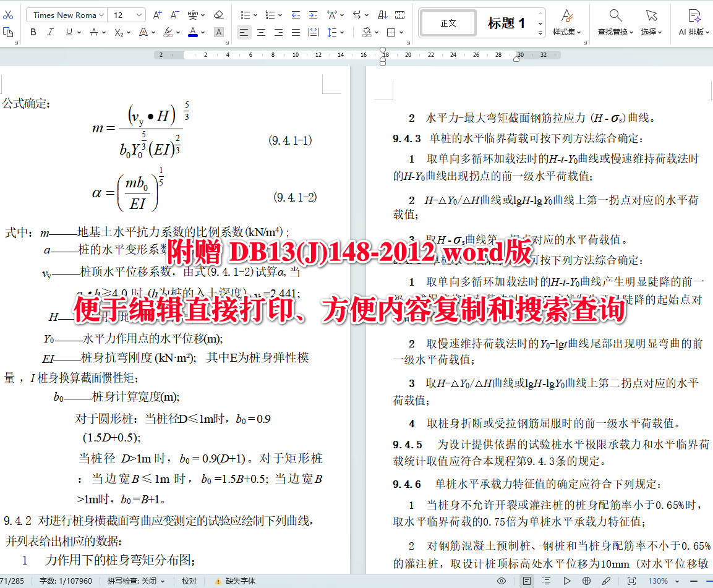Toggle character shading A button
The width and height of the screenshot is (713, 588).
219,32
